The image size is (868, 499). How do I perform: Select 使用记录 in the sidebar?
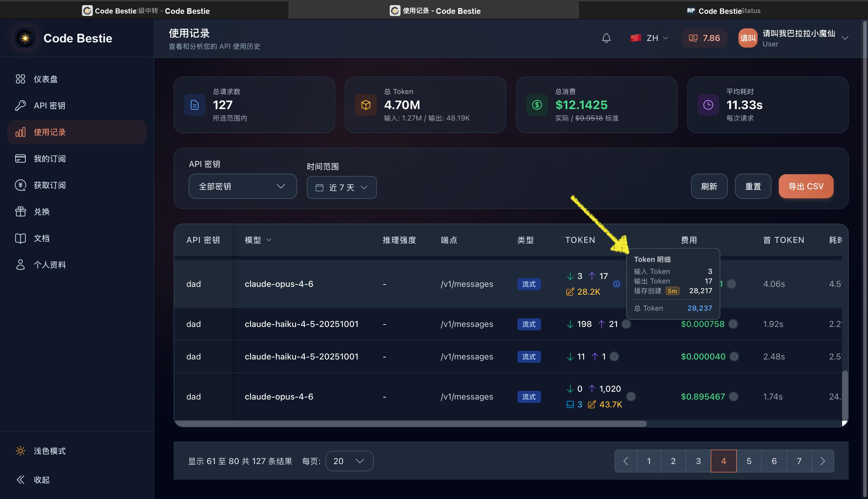click(77, 132)
